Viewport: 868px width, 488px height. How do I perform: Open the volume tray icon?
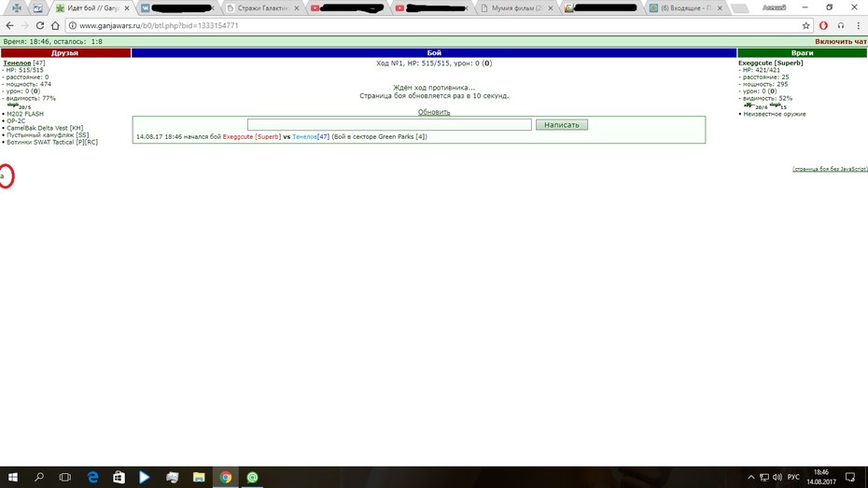coord(777,477)
